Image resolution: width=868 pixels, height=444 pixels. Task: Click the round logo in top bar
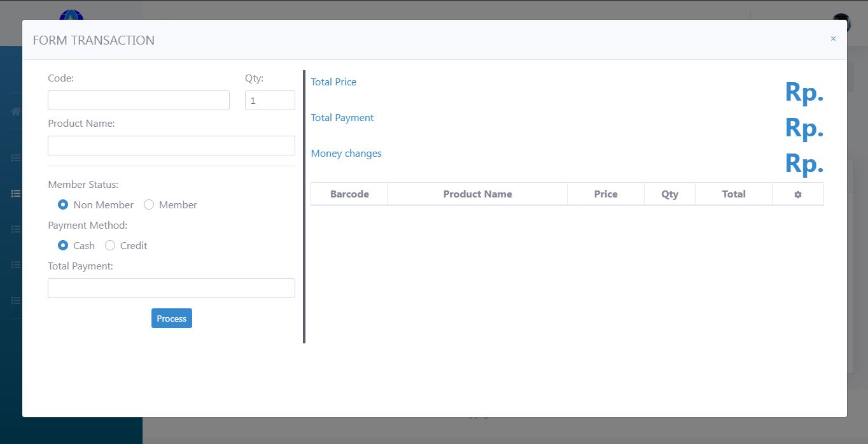[x=71, y=15]
